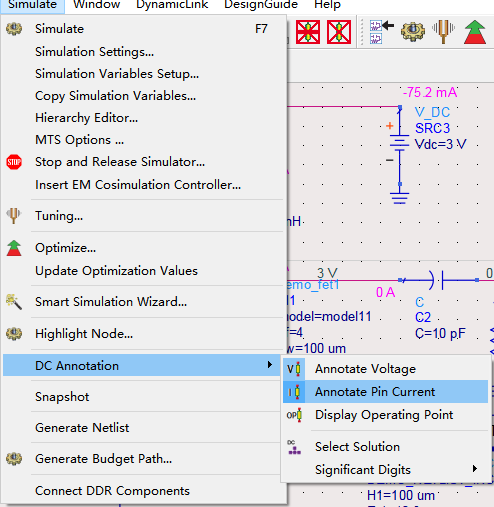Click the first red deactivate component toolbar icon

[x=308, y=32]
